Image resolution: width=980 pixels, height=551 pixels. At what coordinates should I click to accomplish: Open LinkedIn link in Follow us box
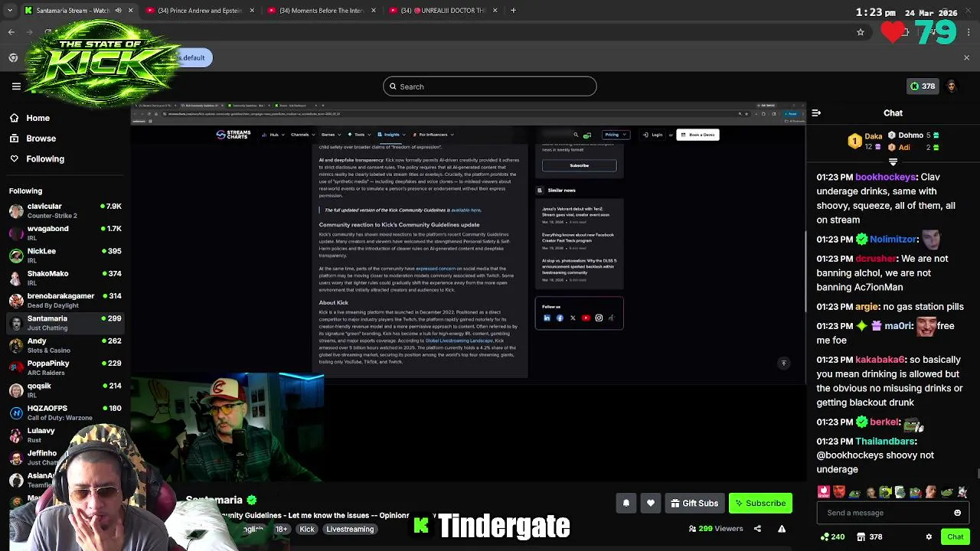click(547, 318)
